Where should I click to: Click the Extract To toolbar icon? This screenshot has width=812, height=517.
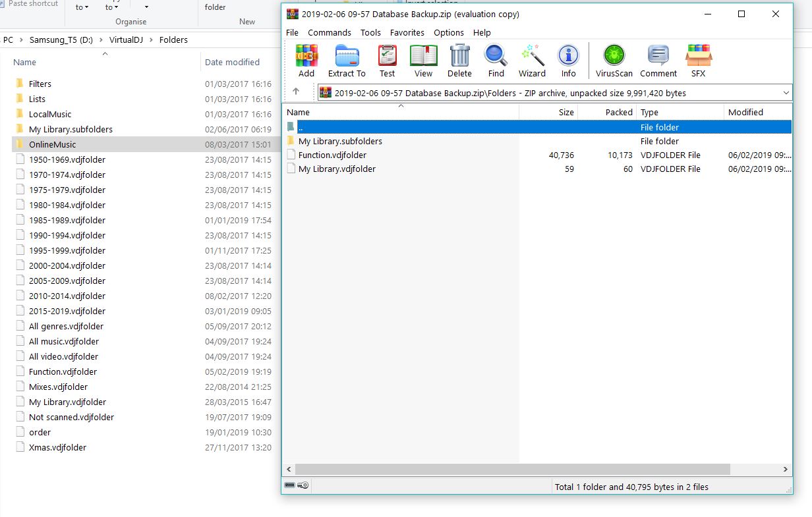347,61
